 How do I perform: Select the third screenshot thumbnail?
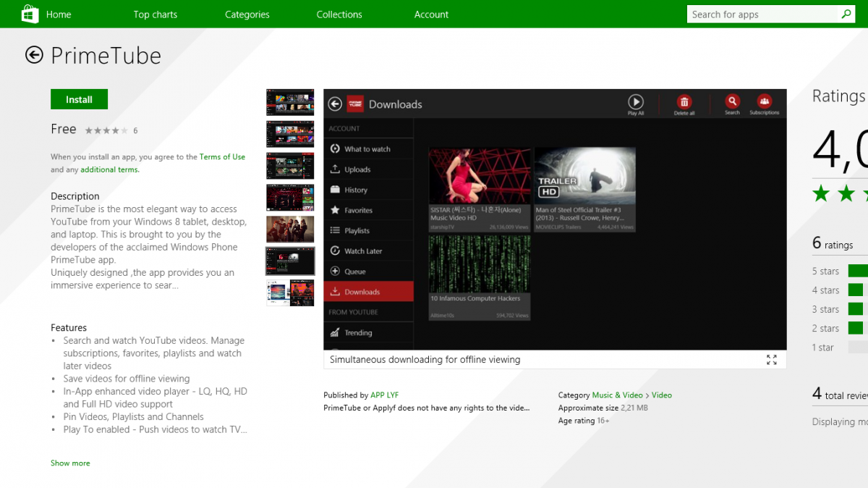click(x=290, y=166)
